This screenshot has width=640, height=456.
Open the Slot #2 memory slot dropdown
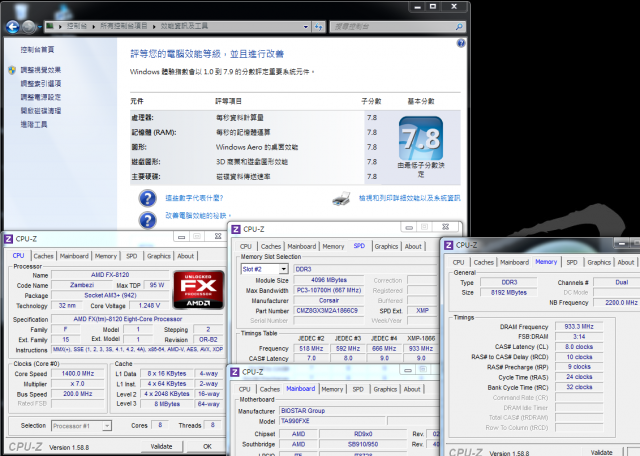click(x=284, y=269)
